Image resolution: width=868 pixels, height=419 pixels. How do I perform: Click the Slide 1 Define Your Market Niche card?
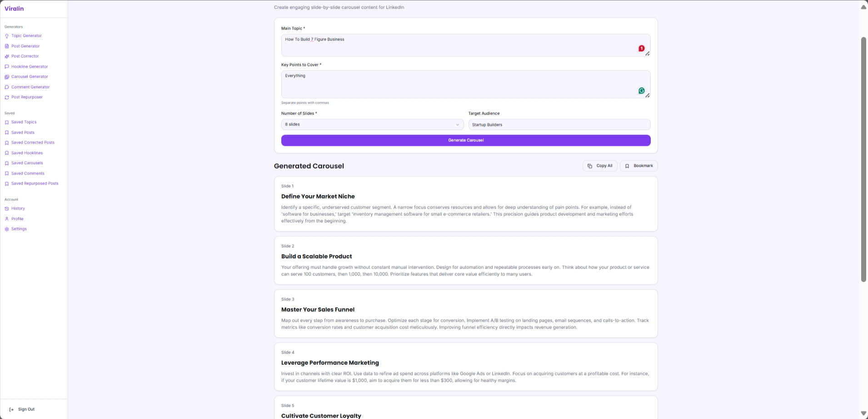coord(466,204)
